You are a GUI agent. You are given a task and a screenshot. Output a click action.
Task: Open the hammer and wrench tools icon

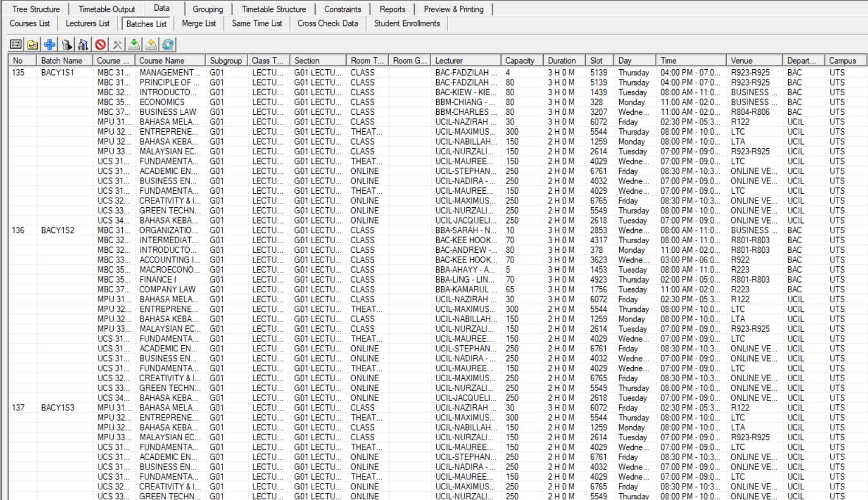117,44
